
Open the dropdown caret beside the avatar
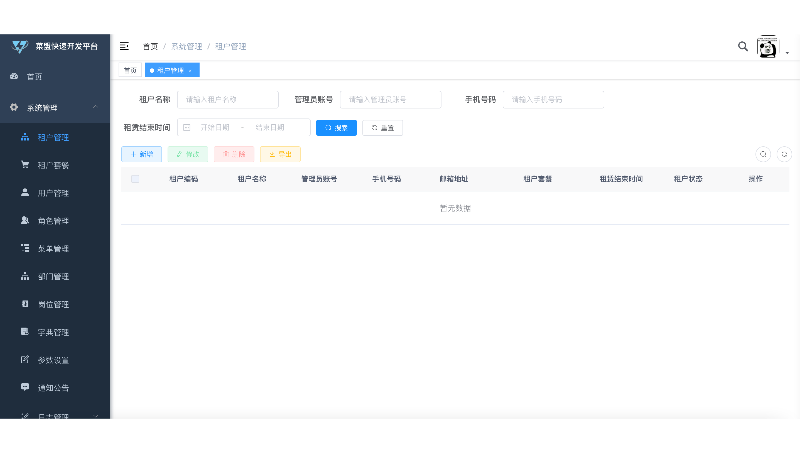[x=787, y=53]
